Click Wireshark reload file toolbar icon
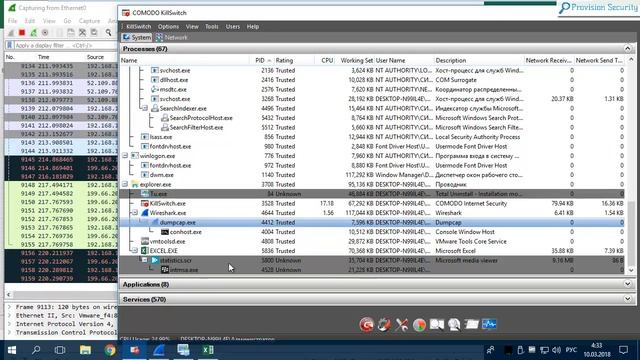 click(94, 33)
